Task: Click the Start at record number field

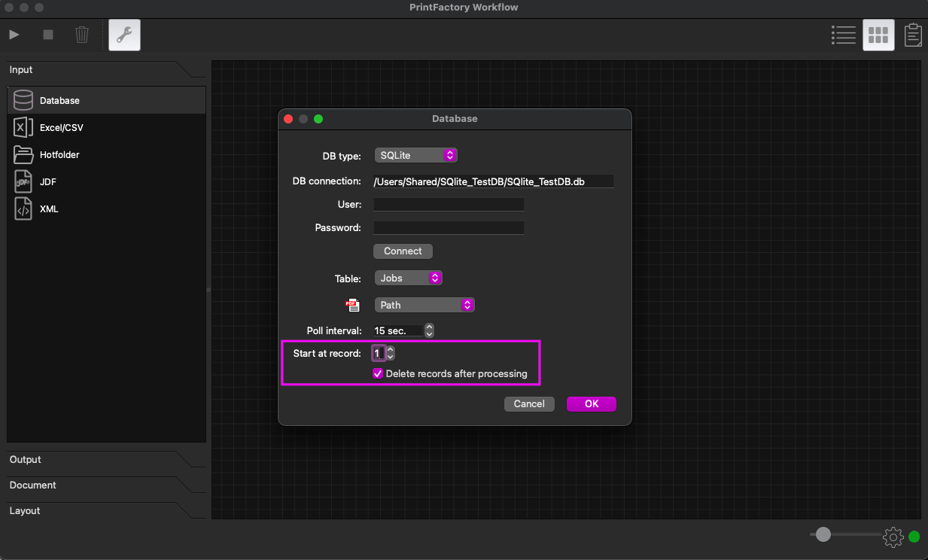Action: (x=379, y=353)
